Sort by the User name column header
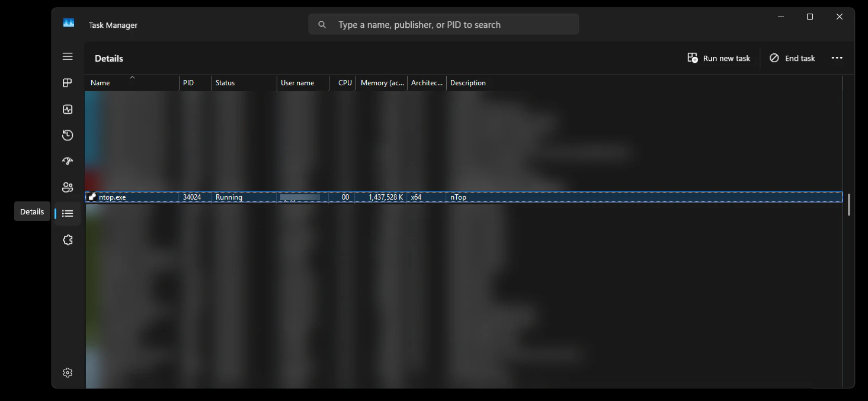The image size is (868, 401). [x=303, y=83]
